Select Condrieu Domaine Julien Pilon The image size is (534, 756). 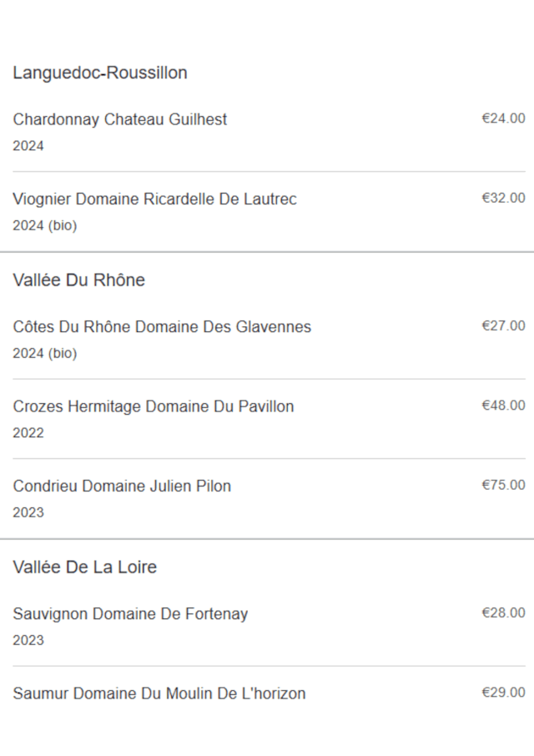point(122,486)
